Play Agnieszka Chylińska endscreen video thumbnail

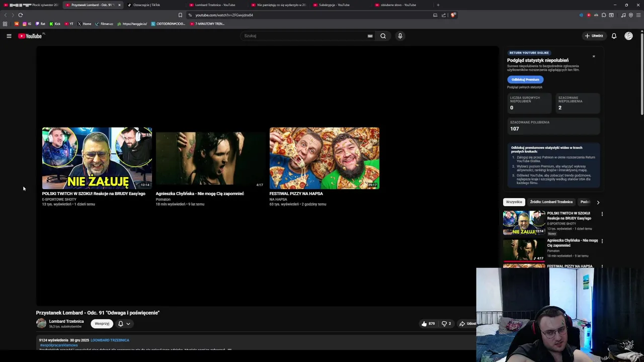tap(210, 158)
